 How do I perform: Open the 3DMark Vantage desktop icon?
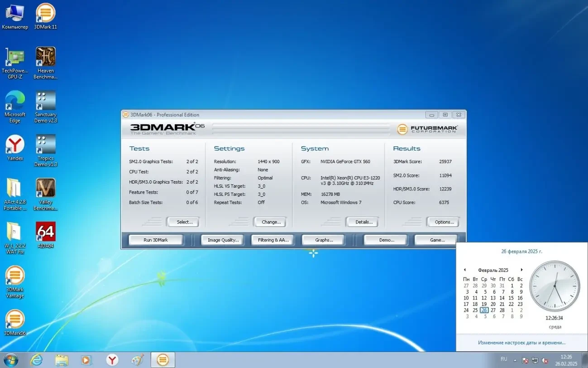tap(14, 276)
